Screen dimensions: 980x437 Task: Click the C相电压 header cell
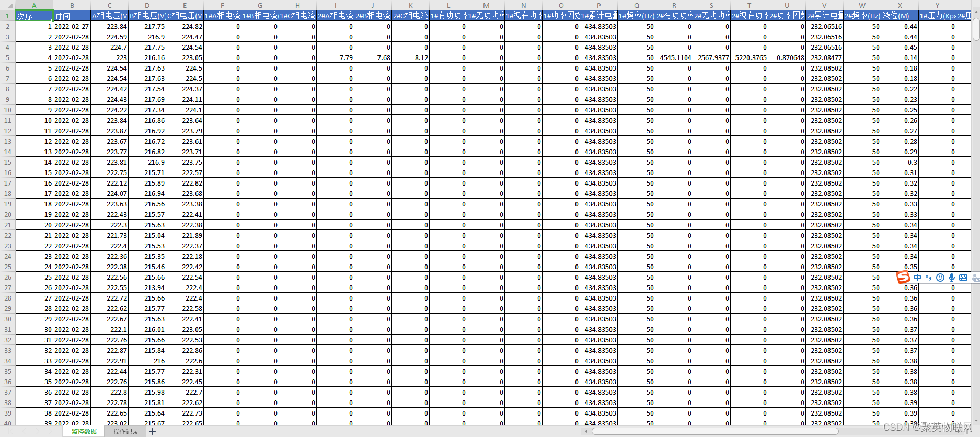tap(185, 16)
